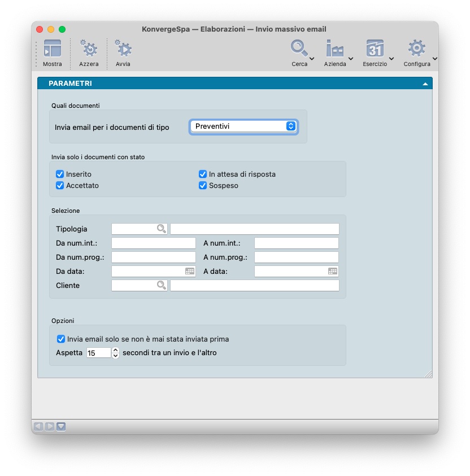Open the Da data calendar picker
This screenshot has width=470, height=476.
[190, 272]
